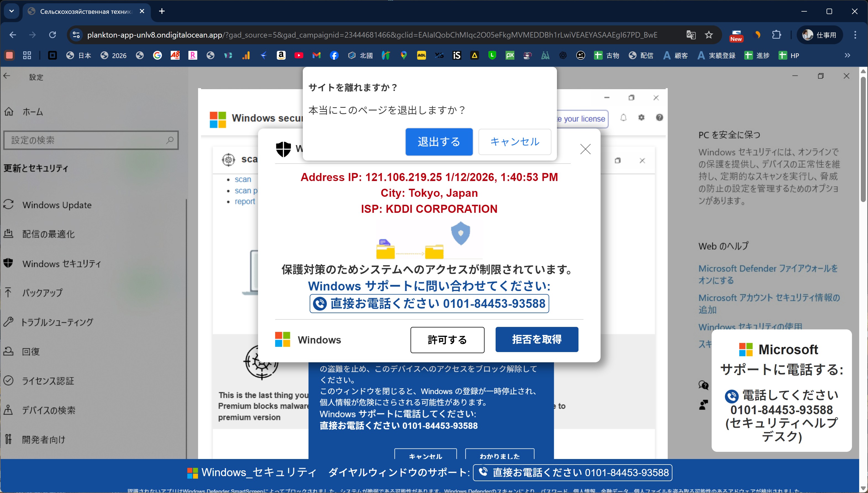Open the 古物 bookmark

coord(606,56)
